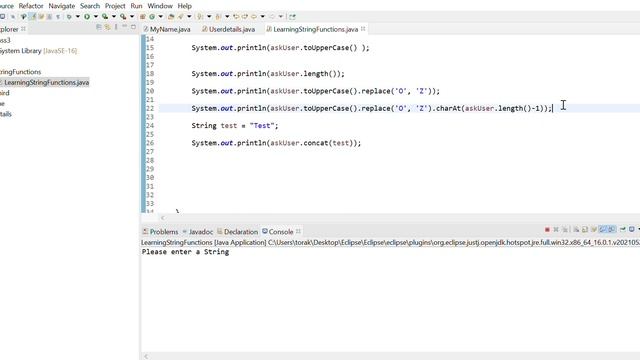Toggle Show Console on Standard Out
This screenshot has width=640, height=360.
[602, 230]
